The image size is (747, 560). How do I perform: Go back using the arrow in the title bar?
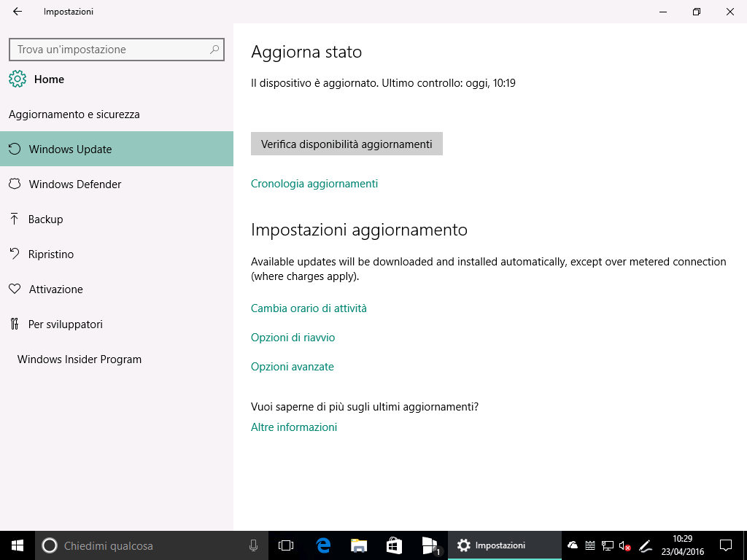point(18,12)
